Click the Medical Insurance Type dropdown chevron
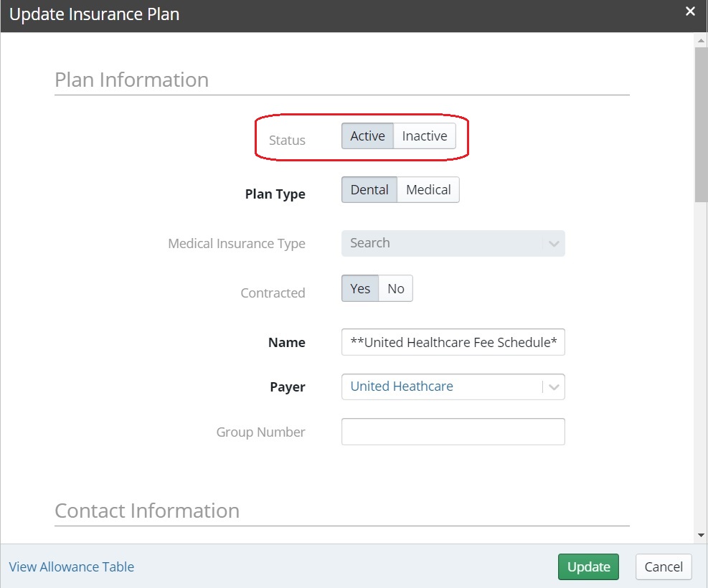The image size is (708, 588). click(553, 243)
